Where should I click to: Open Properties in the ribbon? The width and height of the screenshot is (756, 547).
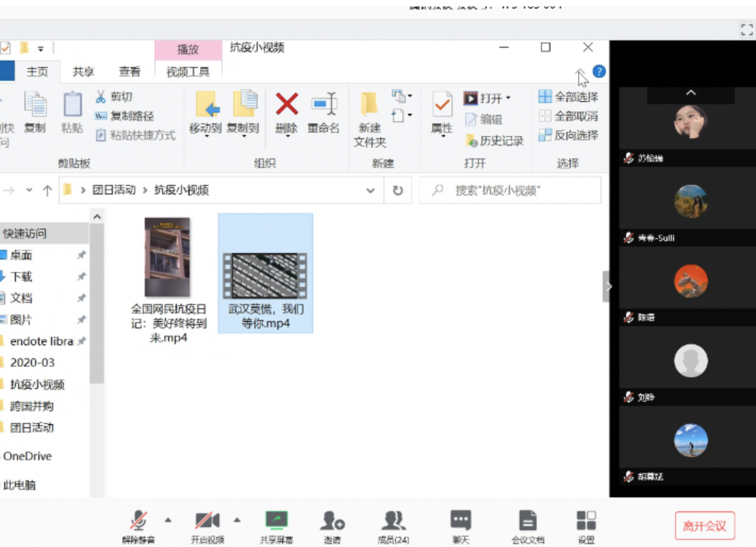[442, 106]
